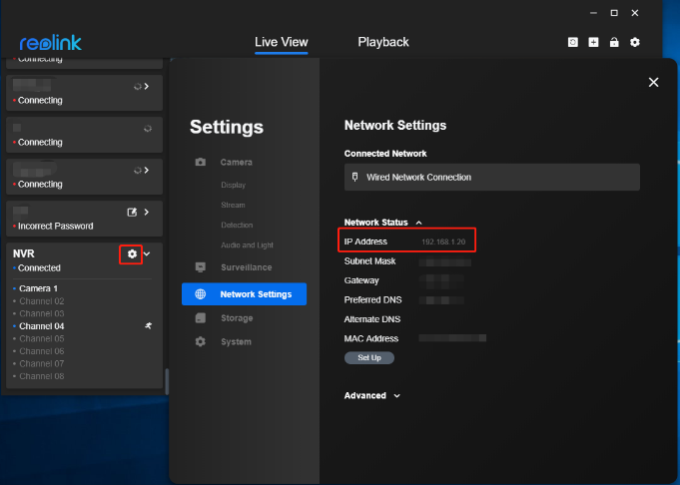The width and height of the screenshot is (680, 485).
Task: Open the app settings gear in top bar
Action: click(635, 43)
